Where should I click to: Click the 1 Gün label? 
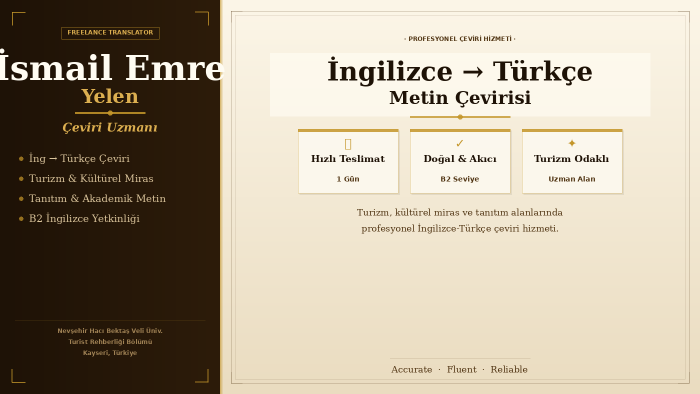pyautogui.click(x=348, y=179)
